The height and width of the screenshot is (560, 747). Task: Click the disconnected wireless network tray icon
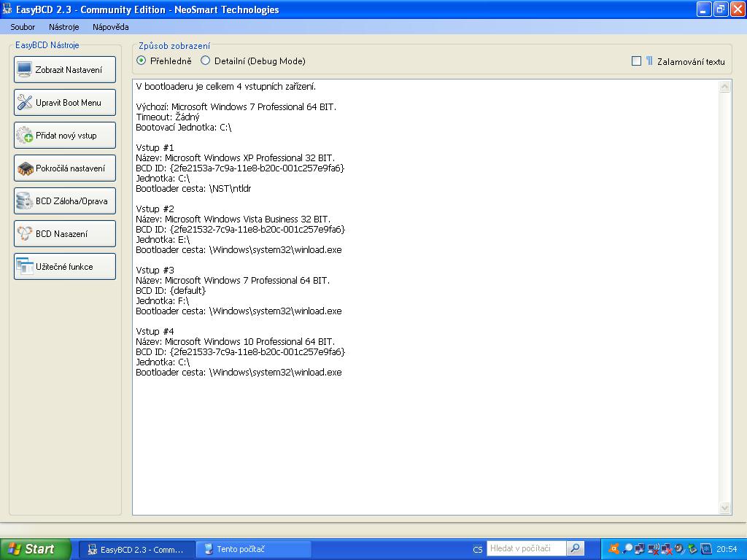(654, 549)
